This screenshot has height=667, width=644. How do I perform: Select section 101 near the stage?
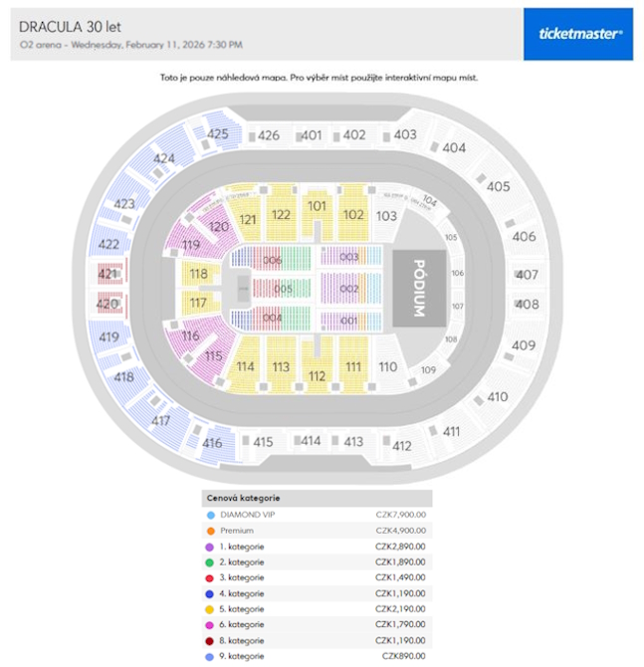click(x=318, y=206)
